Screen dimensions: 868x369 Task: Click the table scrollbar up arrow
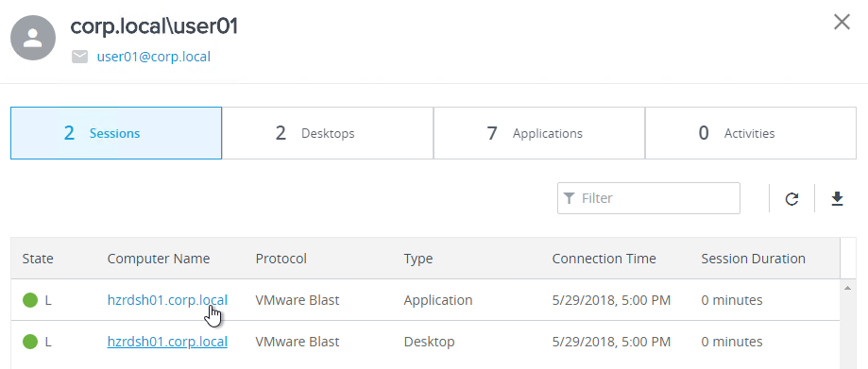click(x=847, y=288)
